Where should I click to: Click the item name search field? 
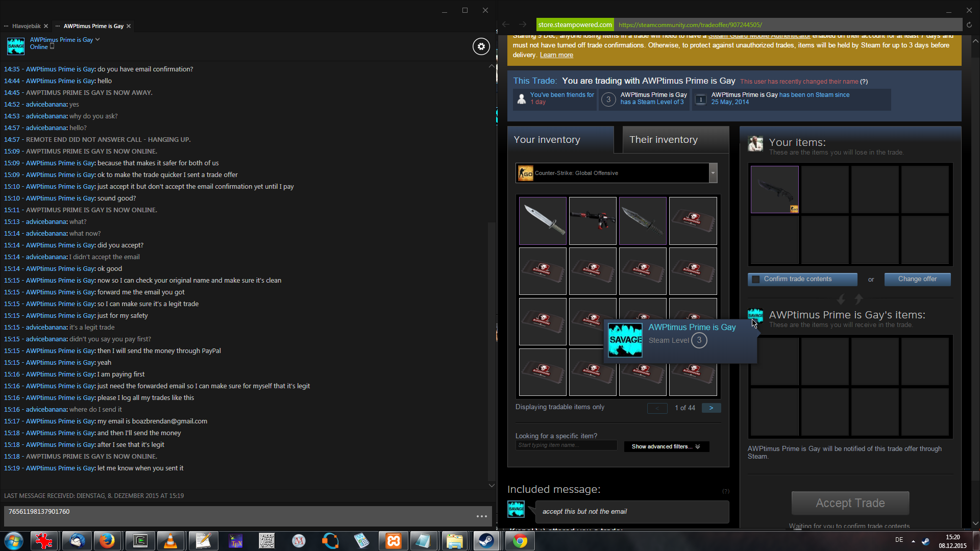tap(566, 445)
